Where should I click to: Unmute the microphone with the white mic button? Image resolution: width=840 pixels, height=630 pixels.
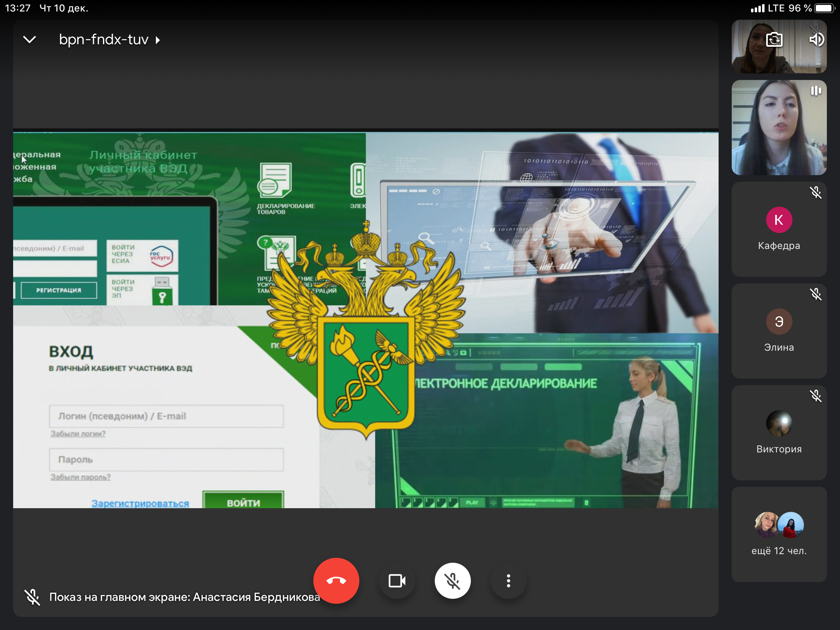click(x=453, y=581)
